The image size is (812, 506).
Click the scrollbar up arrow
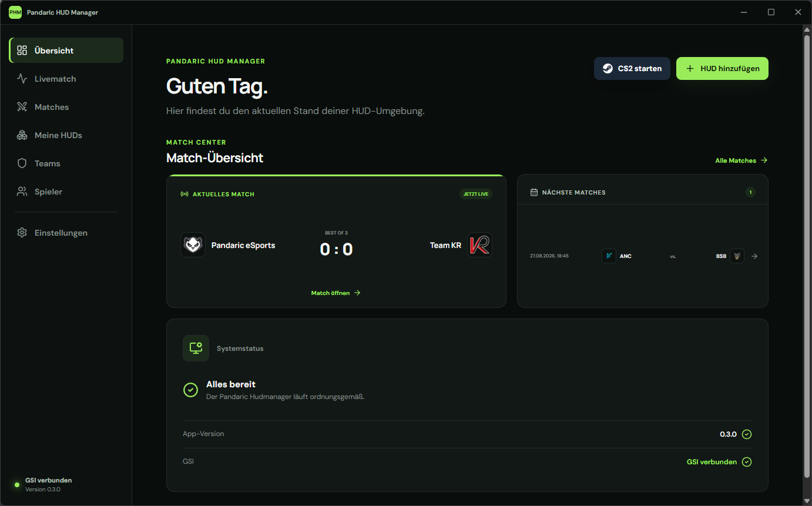point(807,30)
